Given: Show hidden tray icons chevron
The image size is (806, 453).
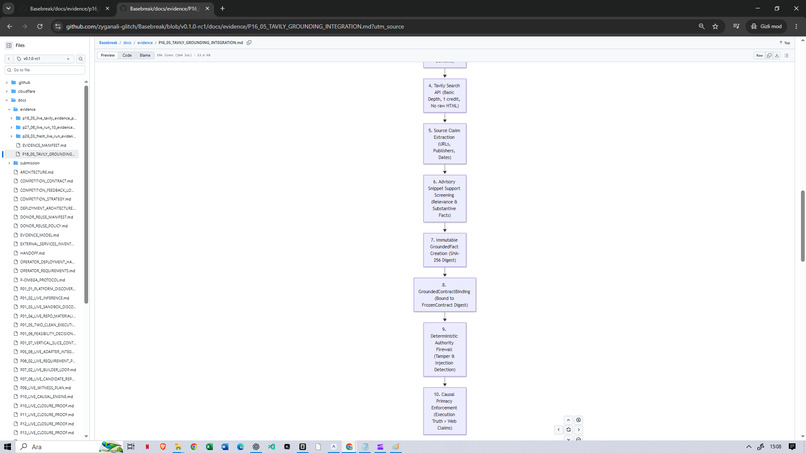Looking at the screenshot, I should pos(748,447).
